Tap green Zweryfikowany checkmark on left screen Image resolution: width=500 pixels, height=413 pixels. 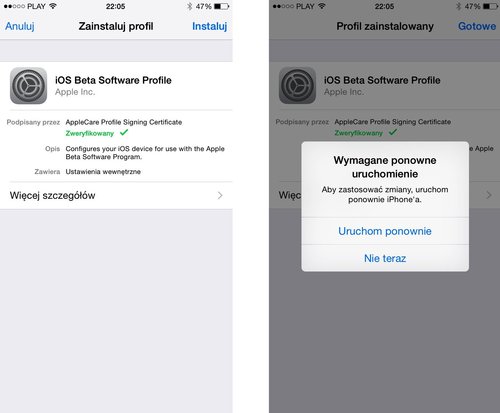click(x=124, y=133)
